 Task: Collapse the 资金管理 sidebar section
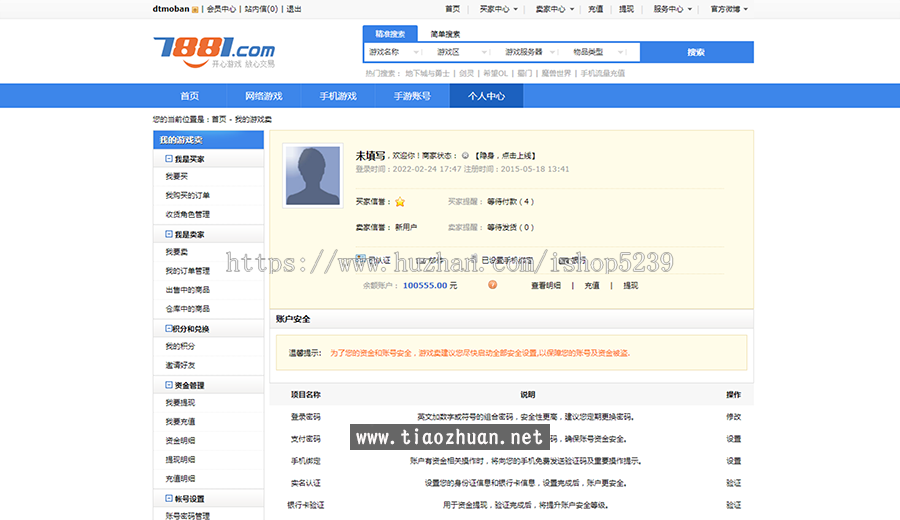(x=169, y=385)
